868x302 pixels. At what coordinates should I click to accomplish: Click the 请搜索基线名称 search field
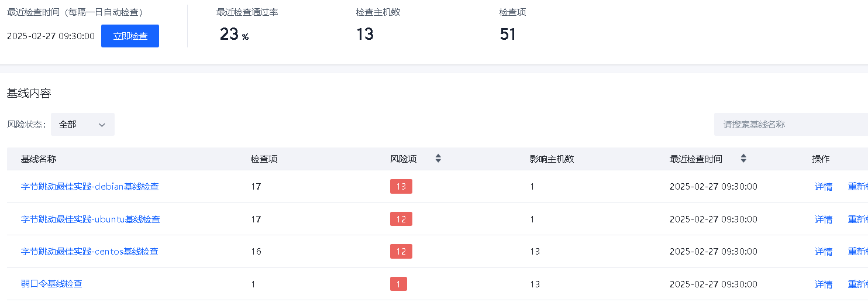[x=790, y=125]
